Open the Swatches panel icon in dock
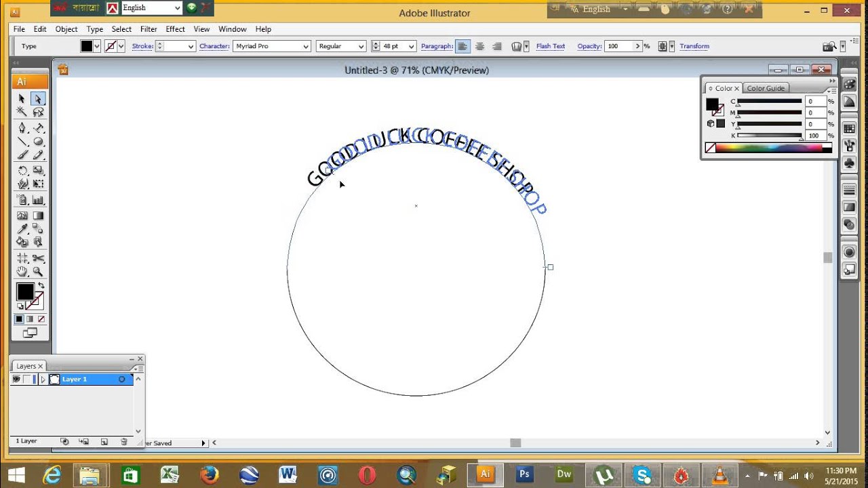Image resolution: width=868 pixels, height=488 pixels. pos(849,129)
